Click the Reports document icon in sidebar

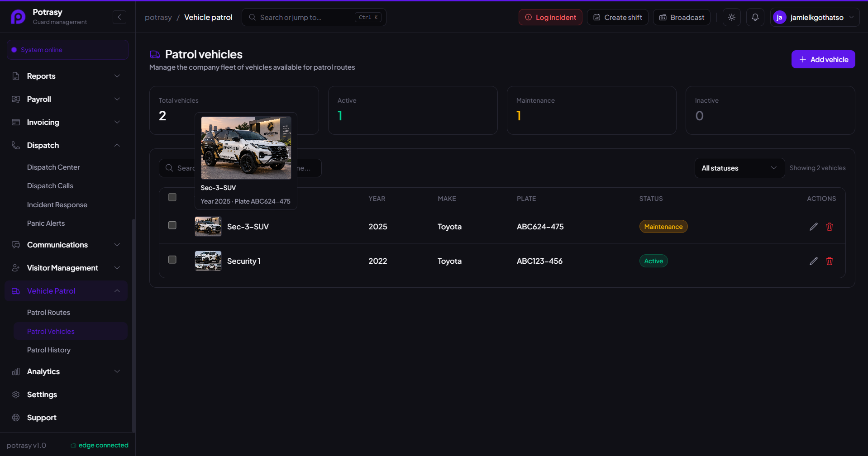[16, 76]
